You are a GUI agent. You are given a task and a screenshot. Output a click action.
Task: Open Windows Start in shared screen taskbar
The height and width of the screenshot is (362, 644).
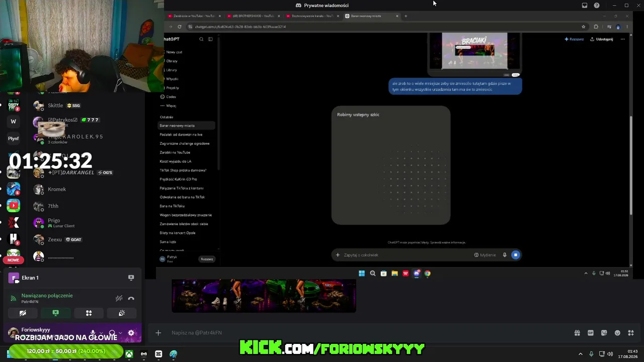tap(362, 274)
